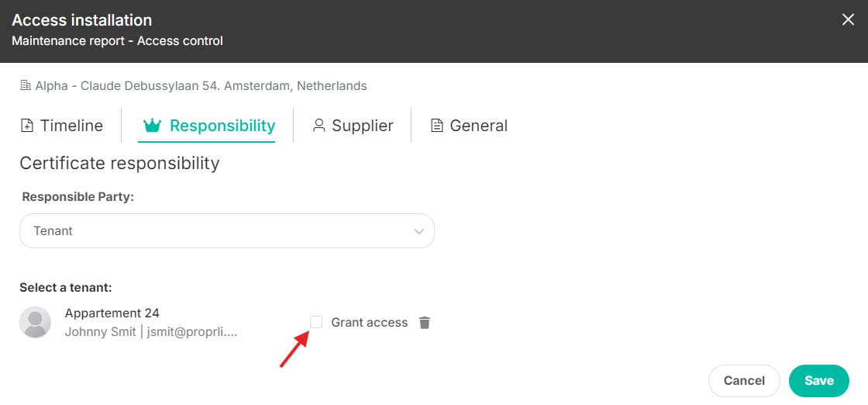Image resolution: width=868 pixels, height=405 pixels.
Task: Expand the Responsible Party chevron arrow
Action: (419, 231)
